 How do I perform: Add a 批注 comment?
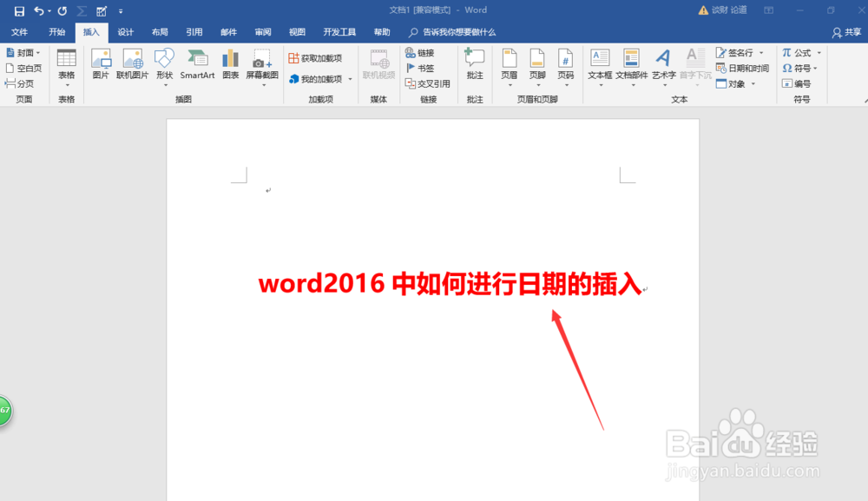475,64
